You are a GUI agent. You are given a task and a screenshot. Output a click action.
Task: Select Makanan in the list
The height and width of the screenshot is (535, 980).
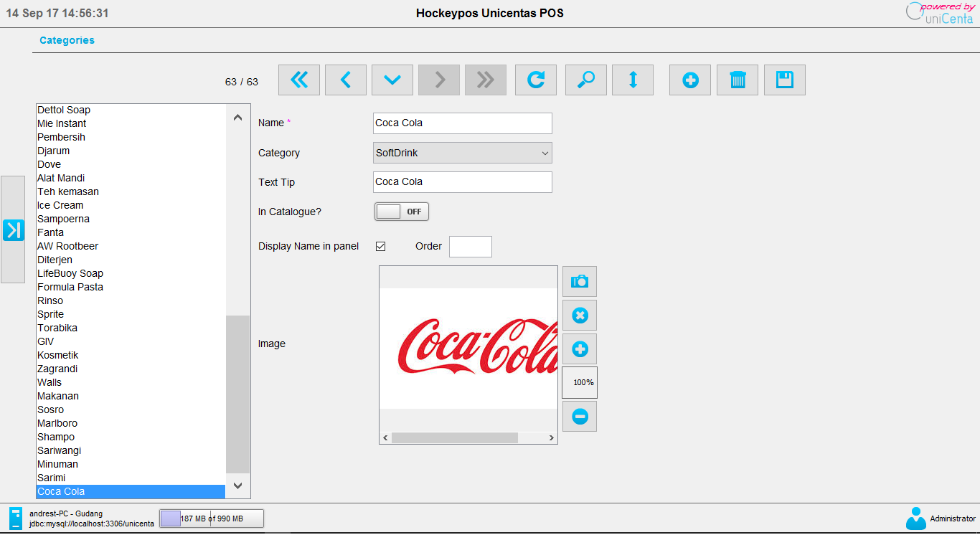[131, 396]
